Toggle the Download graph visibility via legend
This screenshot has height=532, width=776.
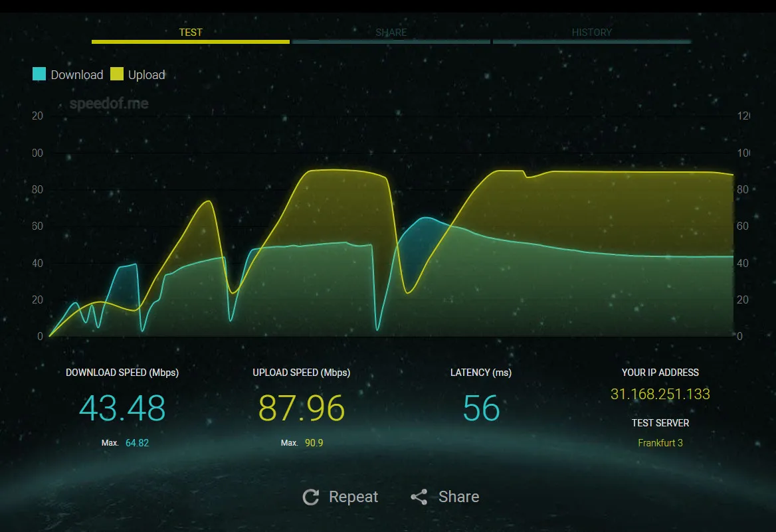pos(76,74)
